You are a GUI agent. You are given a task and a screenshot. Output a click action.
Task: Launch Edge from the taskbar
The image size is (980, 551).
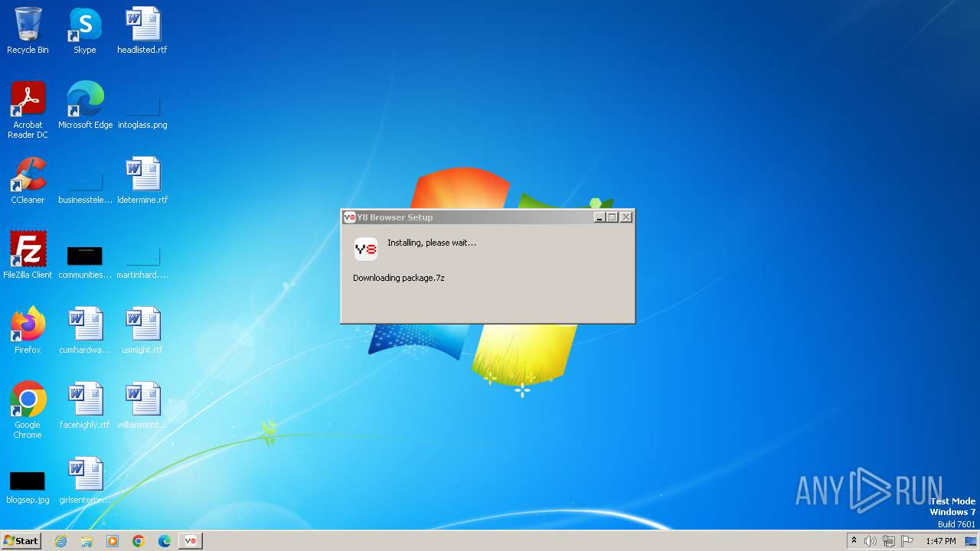point(165,541)
